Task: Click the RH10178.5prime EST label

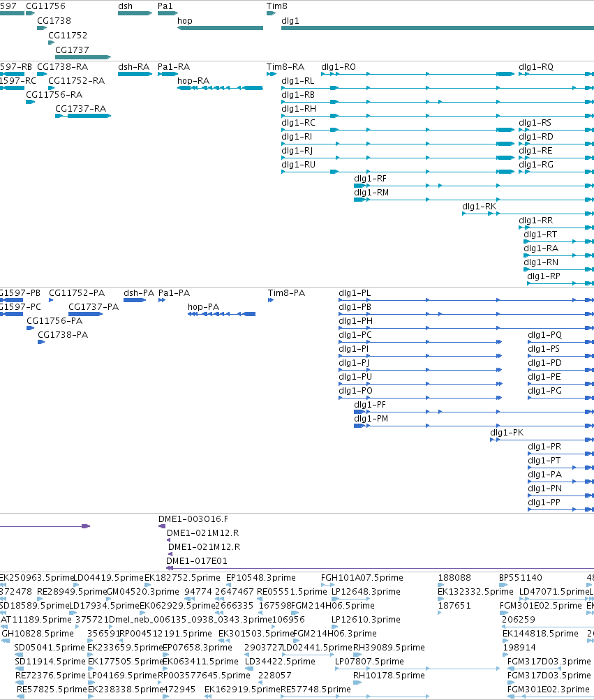Action: [x=389, y=676]
